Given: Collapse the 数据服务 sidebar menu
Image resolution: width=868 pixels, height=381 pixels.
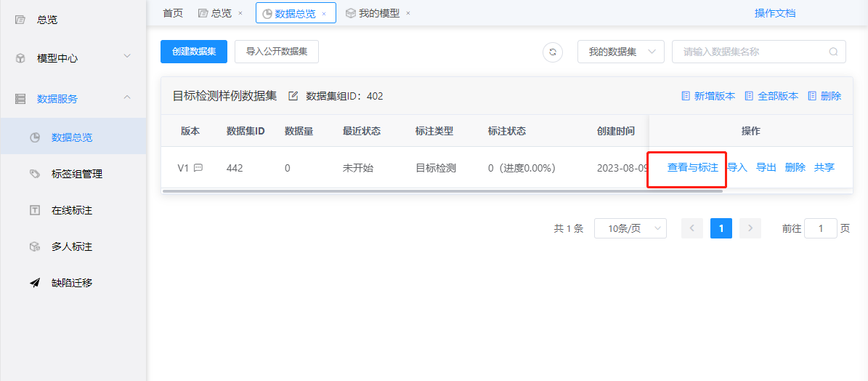Looking at the screenshot, I should pyautogui.click(x=73, y=99).
